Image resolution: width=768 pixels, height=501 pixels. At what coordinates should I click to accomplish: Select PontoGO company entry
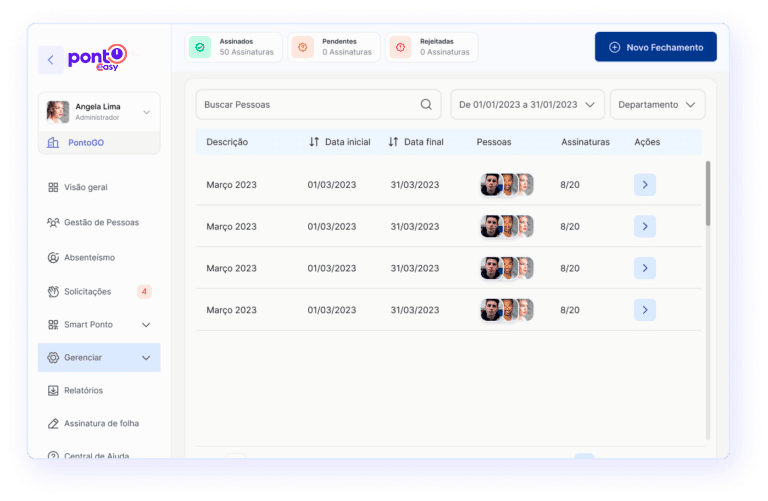[x=99, y=143]
